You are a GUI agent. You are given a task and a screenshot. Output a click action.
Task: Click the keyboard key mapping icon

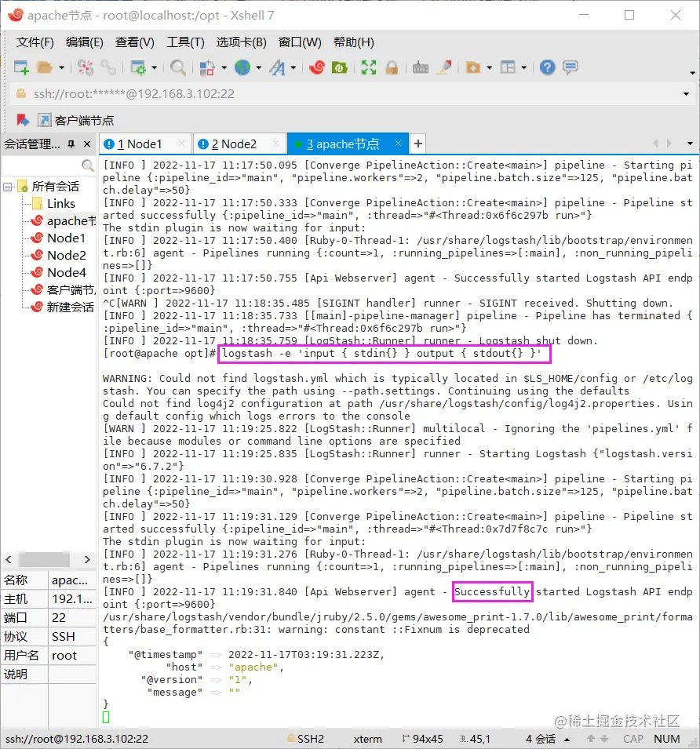[x=421, y=67]
